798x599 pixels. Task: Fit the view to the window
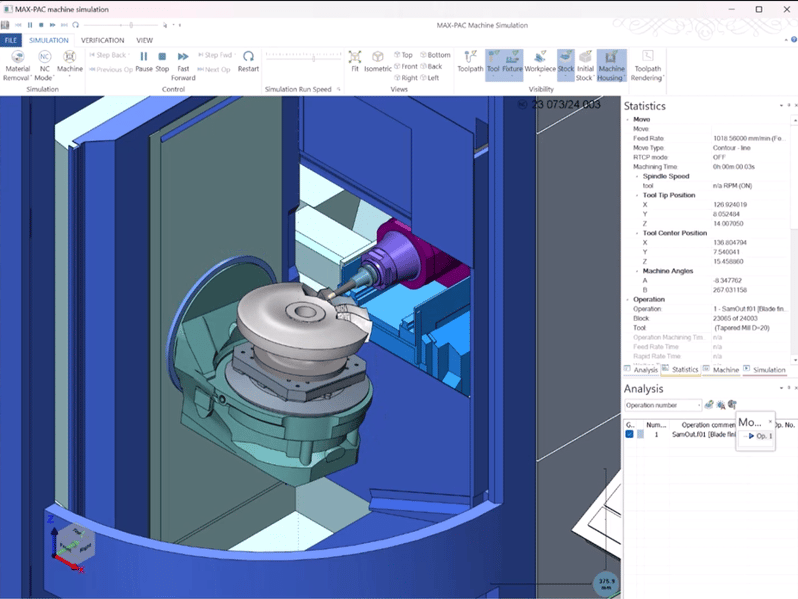click(x=355, y=62)
